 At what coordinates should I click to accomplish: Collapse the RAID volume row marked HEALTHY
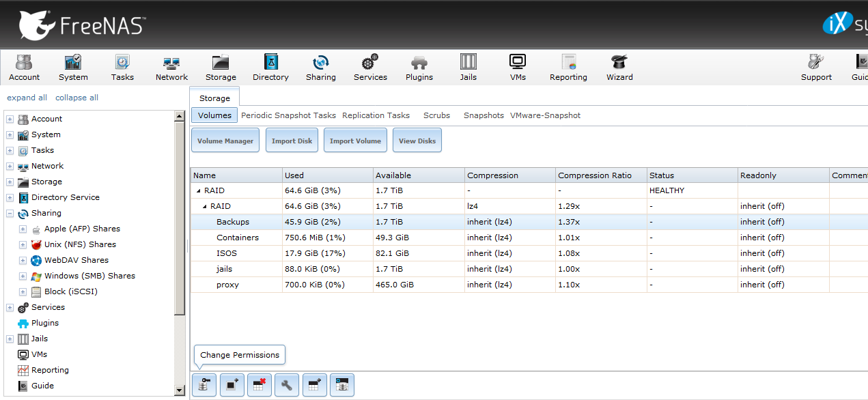[x=199, y=191]
